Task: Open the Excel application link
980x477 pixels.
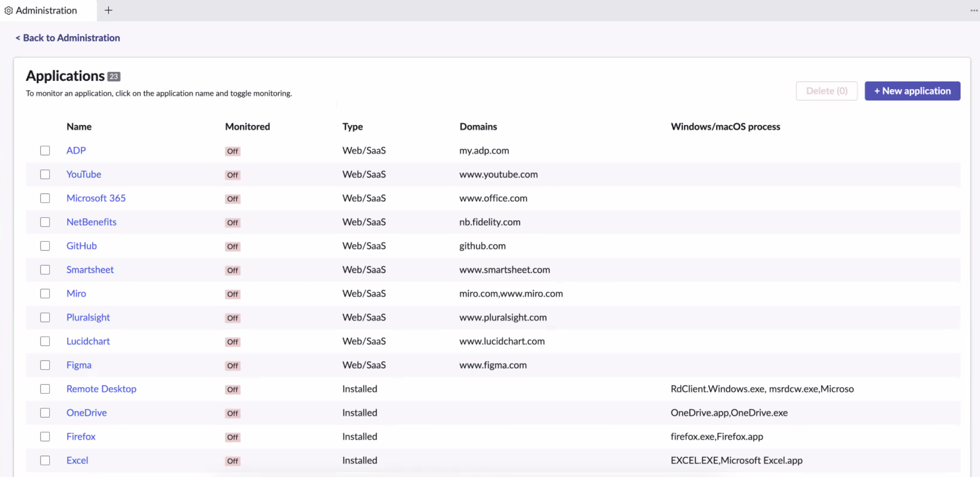Action: (x=77, y=460)
